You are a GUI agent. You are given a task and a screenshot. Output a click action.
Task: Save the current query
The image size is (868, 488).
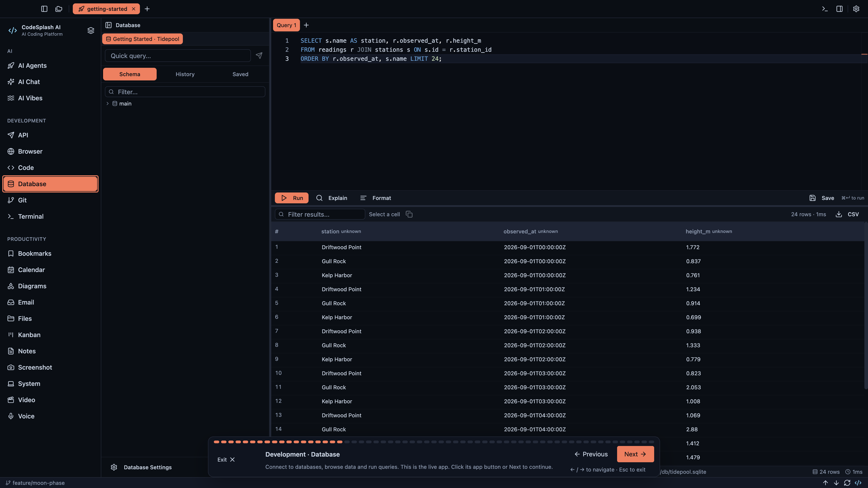pos(821,198)
